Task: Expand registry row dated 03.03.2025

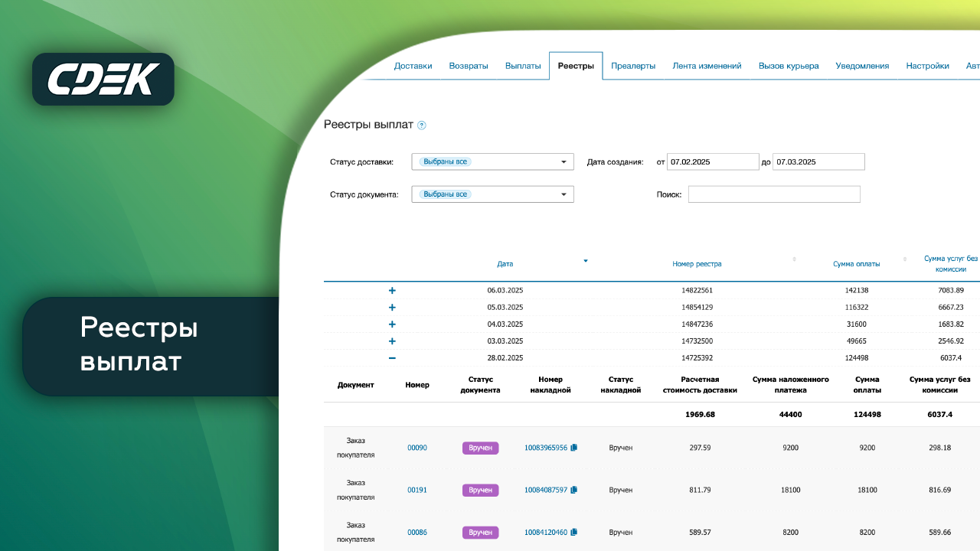Action: click(392, 341)
